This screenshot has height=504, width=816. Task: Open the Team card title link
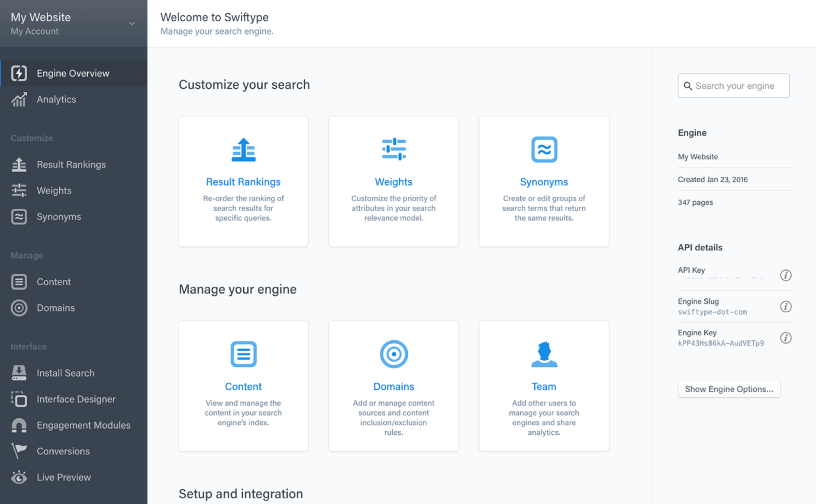pos(544,386)
